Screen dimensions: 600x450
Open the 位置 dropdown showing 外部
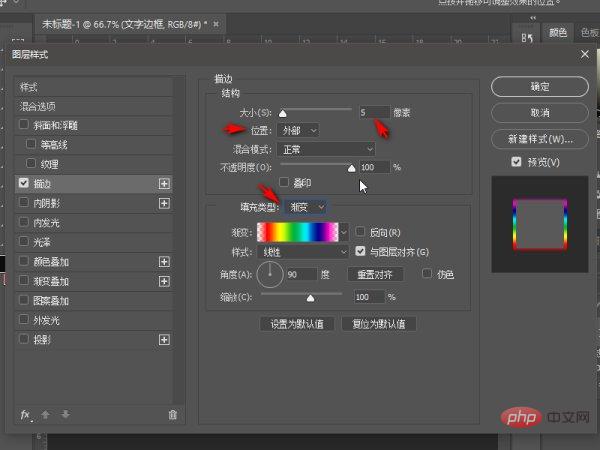point(298,130)
